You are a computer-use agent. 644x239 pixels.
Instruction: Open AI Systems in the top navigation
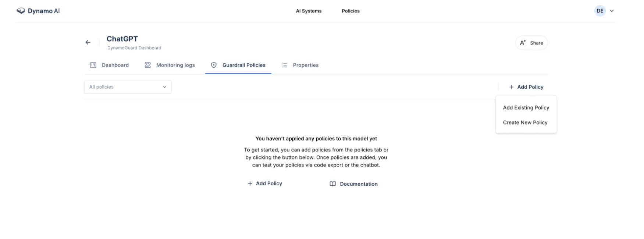(309, 11)
